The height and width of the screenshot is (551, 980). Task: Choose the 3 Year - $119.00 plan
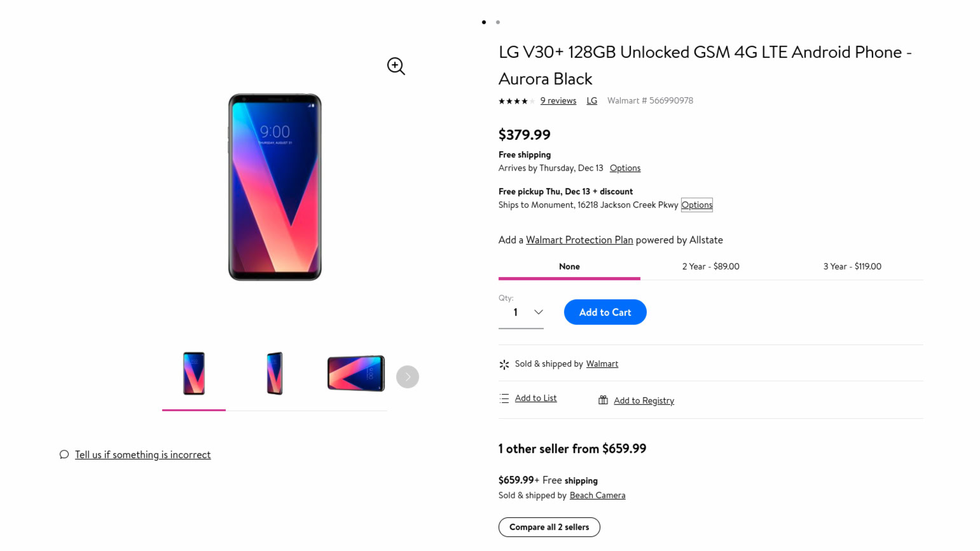pos(852,267)
